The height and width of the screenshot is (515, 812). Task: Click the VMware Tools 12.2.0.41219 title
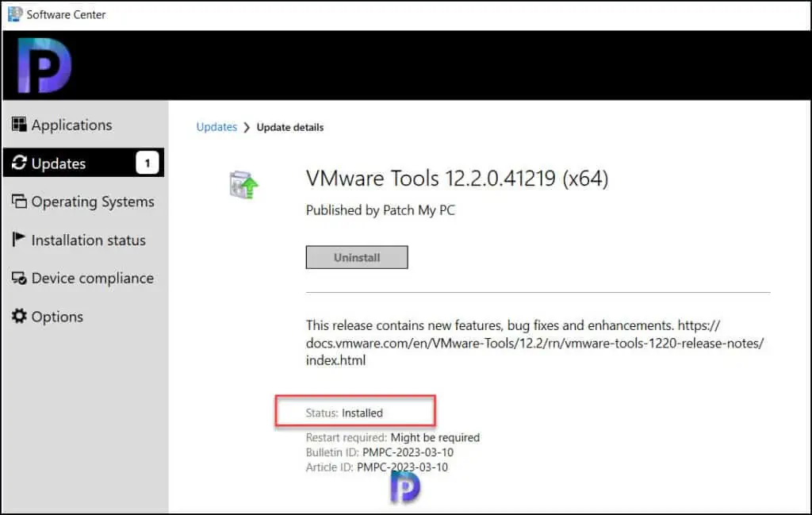458,179
